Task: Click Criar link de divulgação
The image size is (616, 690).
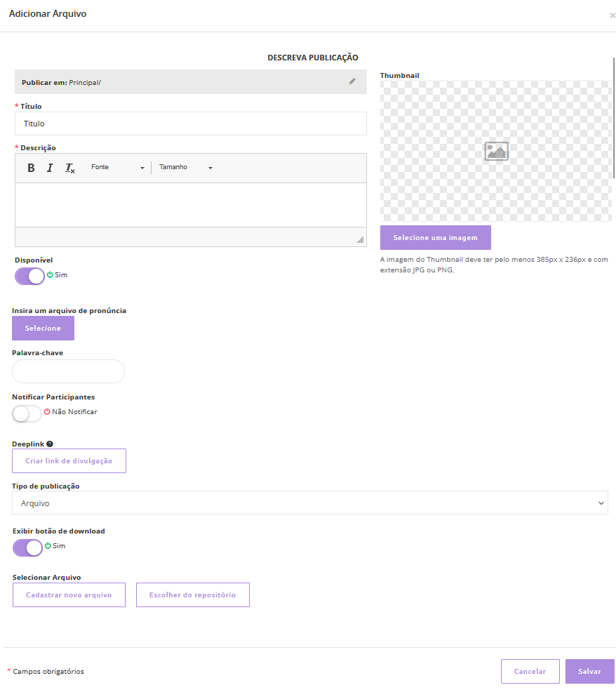Action: [x=69, y=460]
